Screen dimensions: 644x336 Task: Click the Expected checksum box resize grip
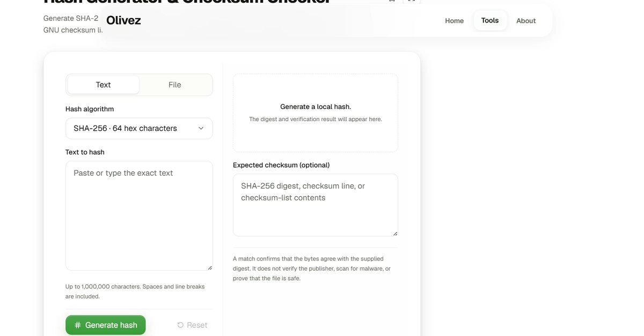(395, 233)
